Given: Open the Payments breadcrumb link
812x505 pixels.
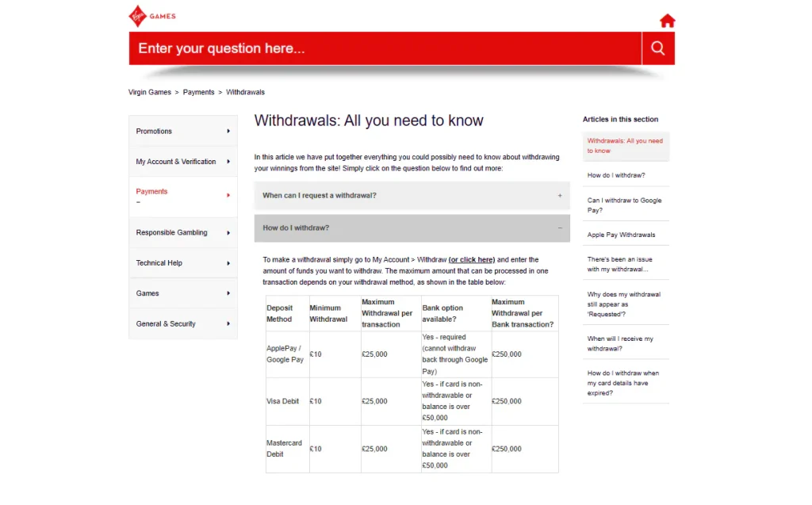Looking at the screenshot, I should [198, 92].
